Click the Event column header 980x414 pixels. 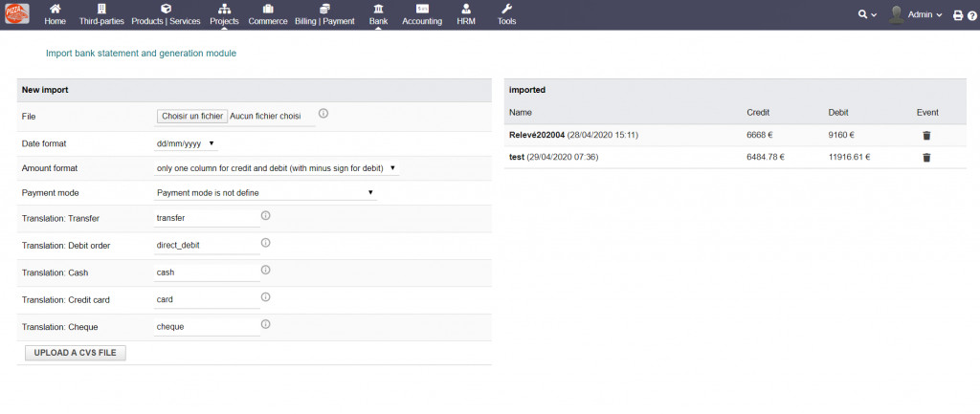[x=927, y=113]
